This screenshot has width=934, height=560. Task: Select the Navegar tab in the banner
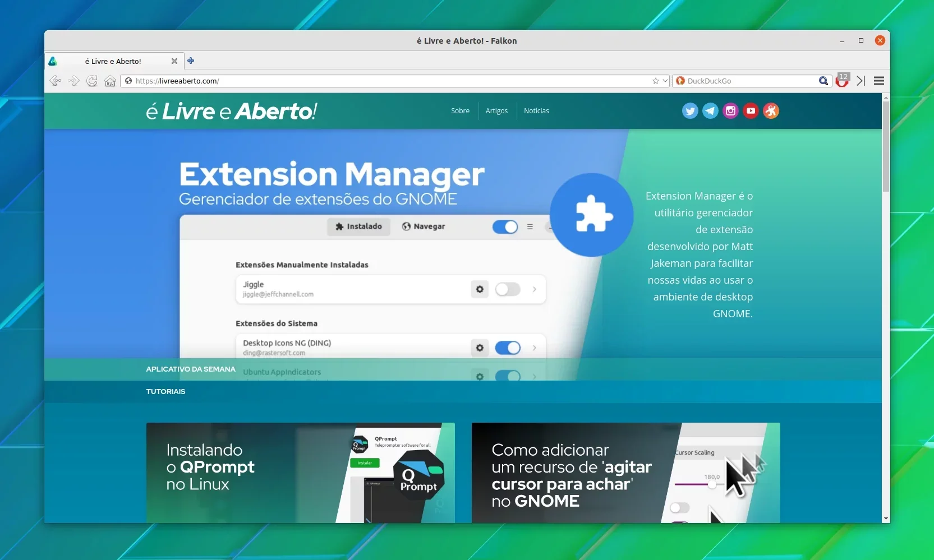(424, 226)
